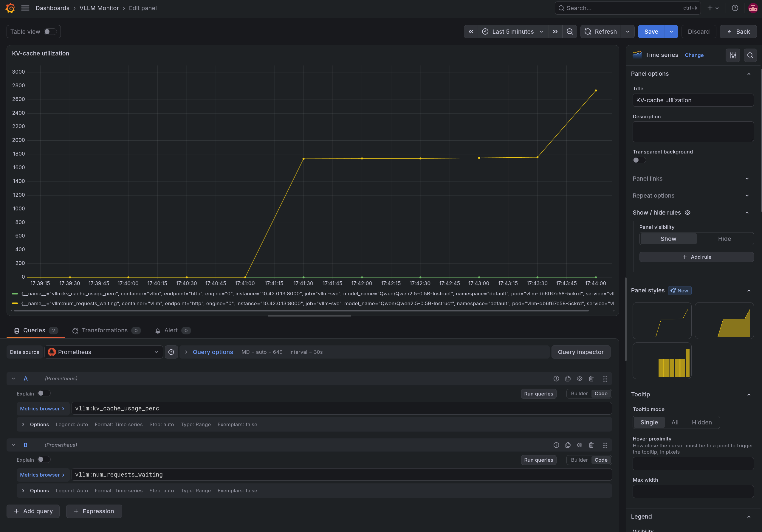Click the Query inspector button
The image size is (762, 532).
581,352
